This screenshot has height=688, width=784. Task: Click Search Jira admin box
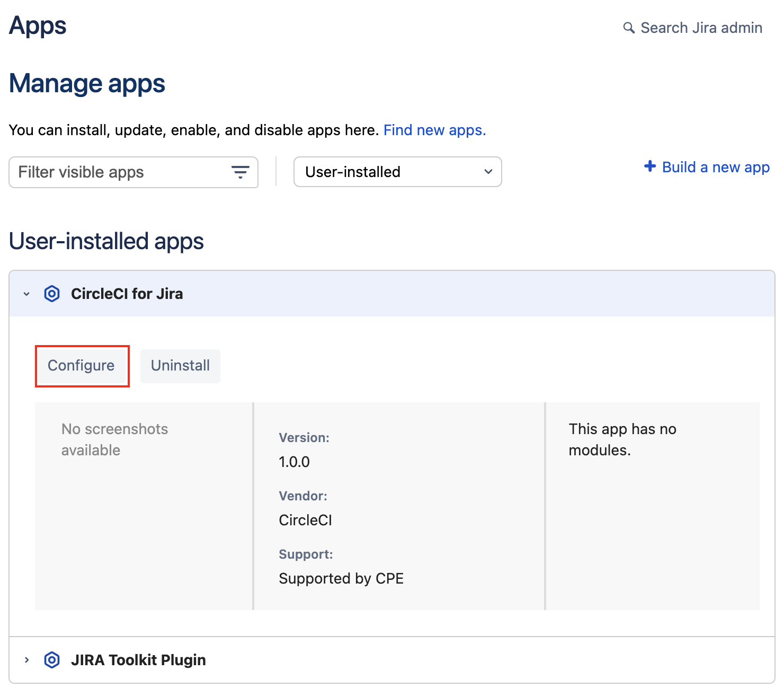693,28
